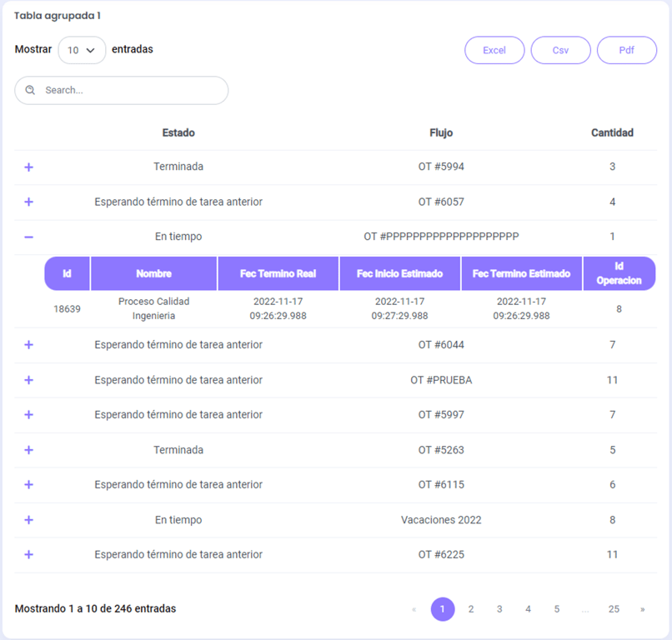Viewport: 672px width, 640px height.
Task: Open the entries count dropdown showing 10
Action: (82, 50)
